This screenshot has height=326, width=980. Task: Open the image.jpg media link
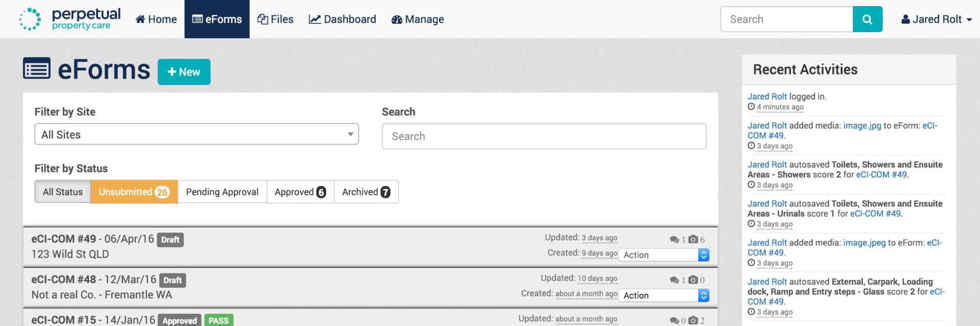coord(862,126)
